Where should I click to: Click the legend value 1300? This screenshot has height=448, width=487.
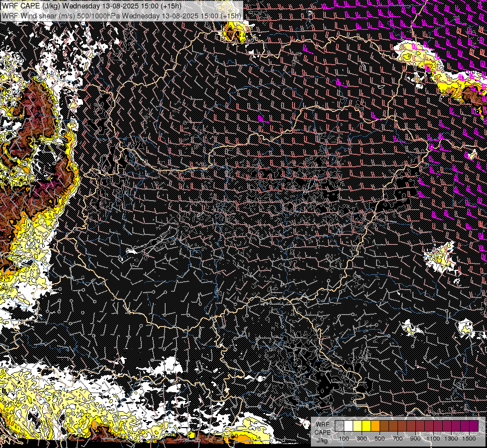[x=451, y=439]
